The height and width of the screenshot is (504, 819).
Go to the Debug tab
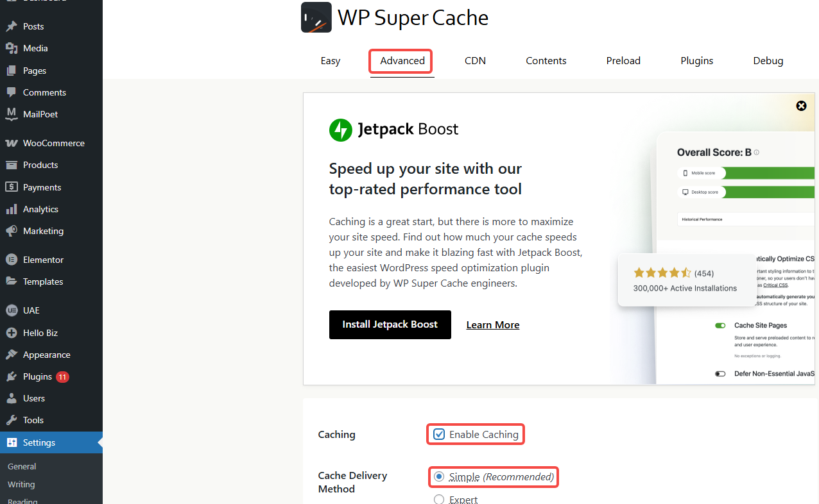(768, 61)
